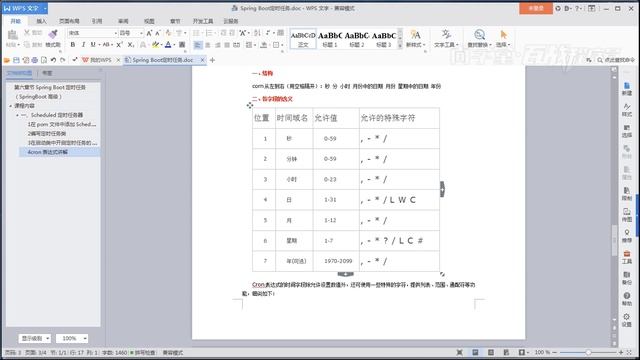Click the character shading icon
Screen dimensions: 640x360
(x=182, y=44)
